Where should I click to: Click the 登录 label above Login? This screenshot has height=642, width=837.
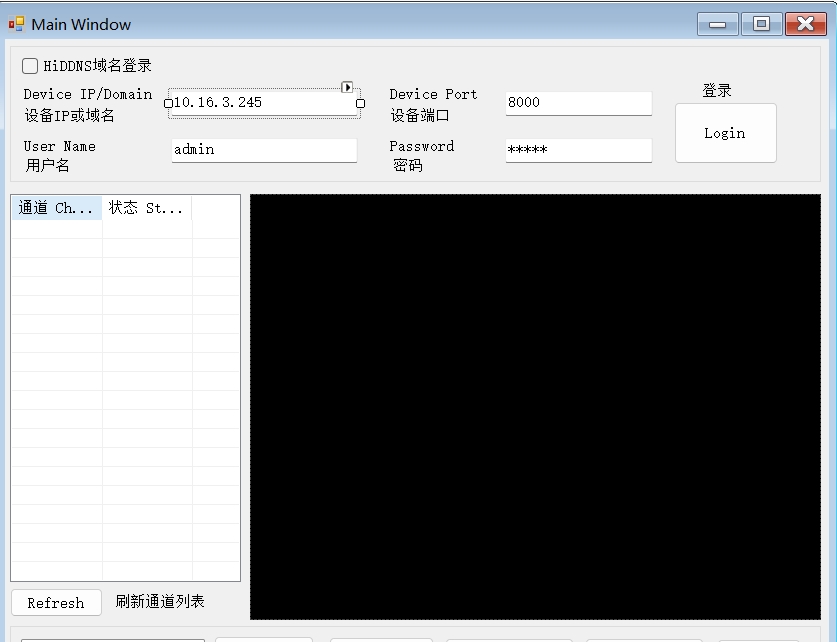717,91
